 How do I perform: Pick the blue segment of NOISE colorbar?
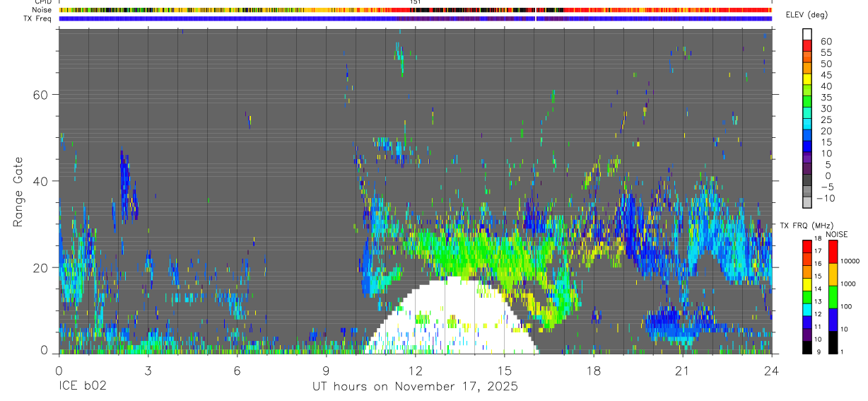[832, 320]
